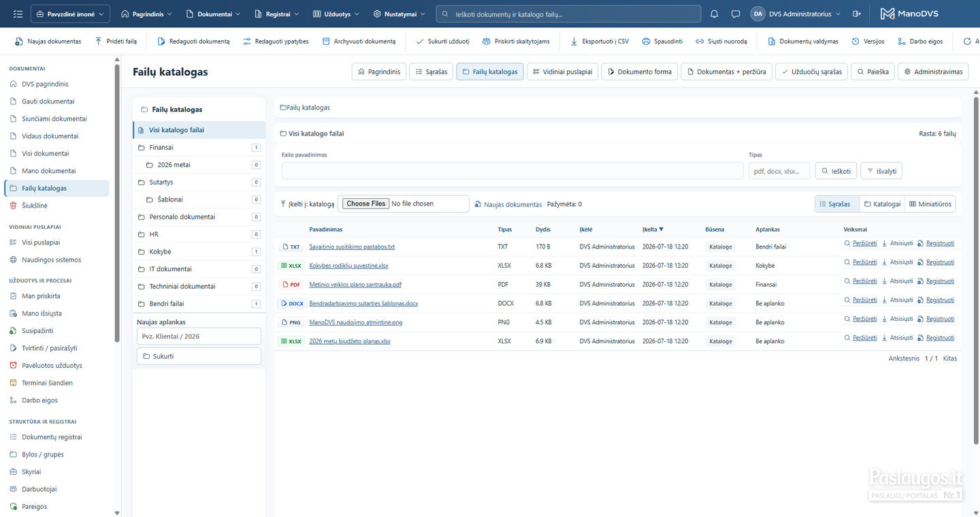
Task: Click Archyvuoti dokumentą in the toolbar
Action: [358, 42]
